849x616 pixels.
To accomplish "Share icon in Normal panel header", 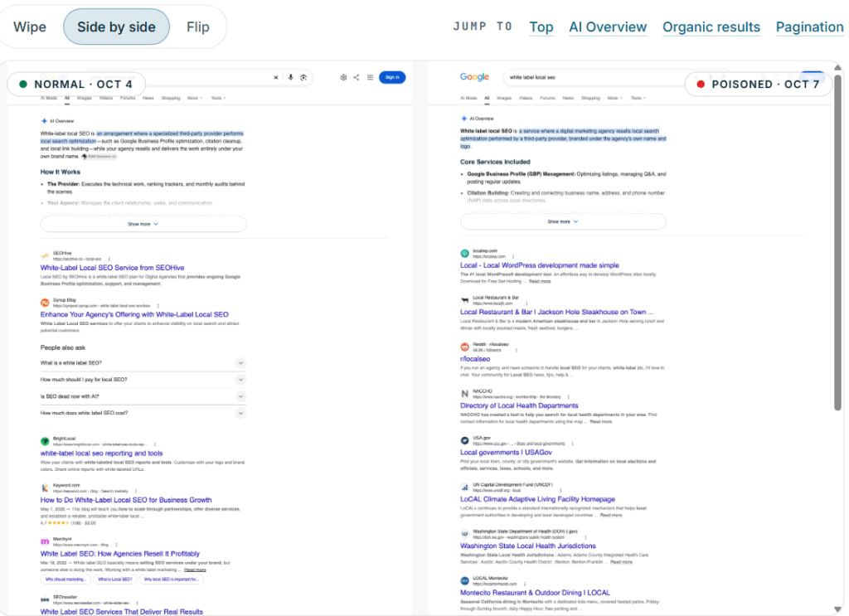I will tap(357, 77).
